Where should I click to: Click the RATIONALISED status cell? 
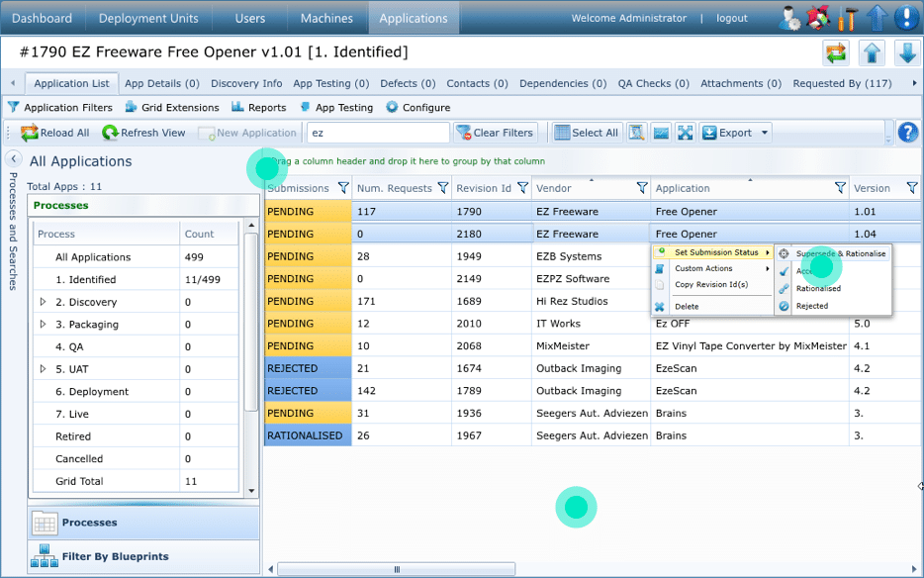(x=308, y=435)
